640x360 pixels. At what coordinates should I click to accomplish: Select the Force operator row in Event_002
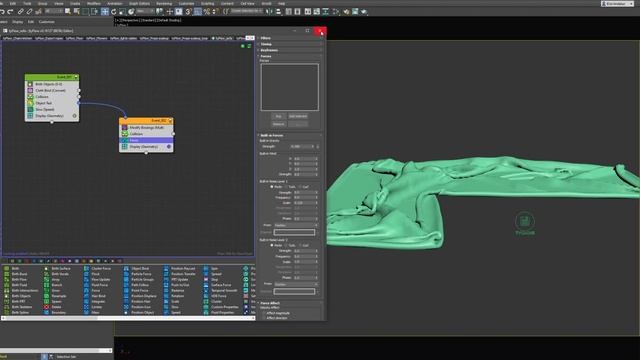coord(146,140)
